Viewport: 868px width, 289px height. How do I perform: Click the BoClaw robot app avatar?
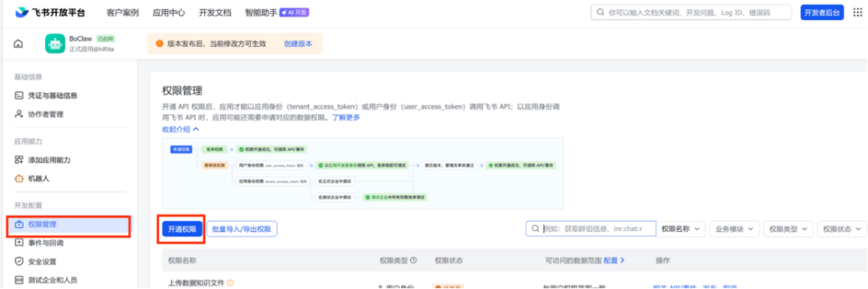point(55,43)
